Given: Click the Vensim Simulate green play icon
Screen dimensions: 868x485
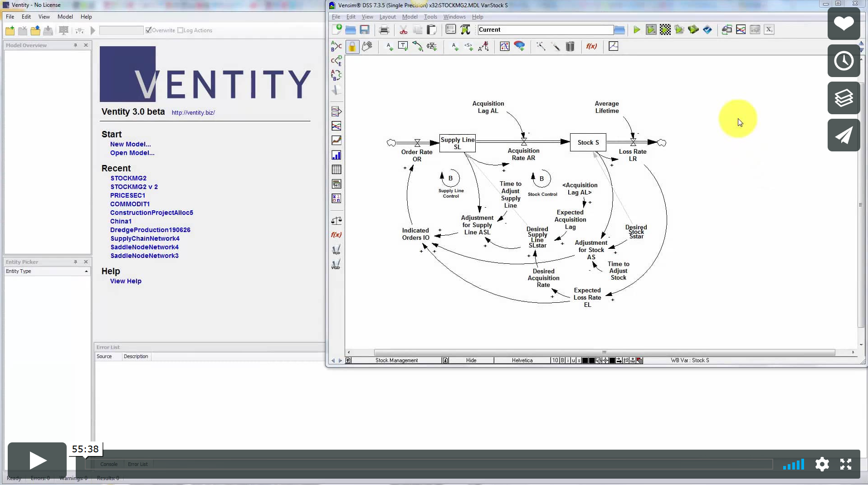Looking at the screenshot, I should point(637,30).
